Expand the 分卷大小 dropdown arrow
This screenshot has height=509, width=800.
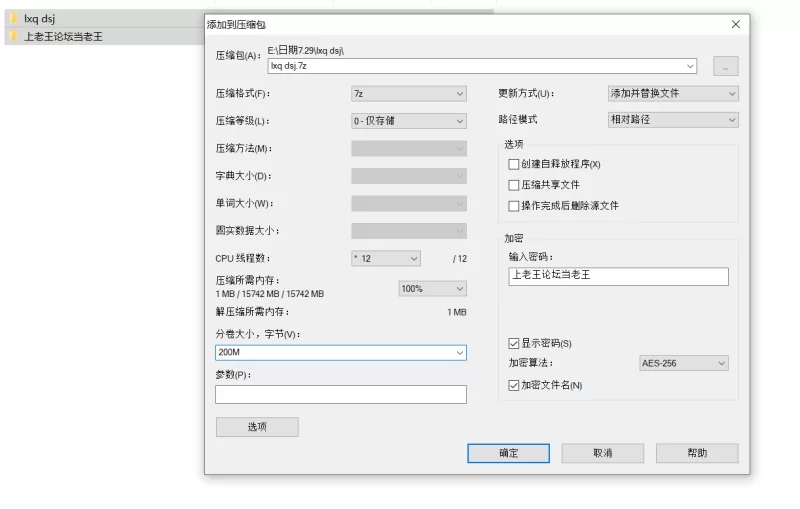pos(460,352)
